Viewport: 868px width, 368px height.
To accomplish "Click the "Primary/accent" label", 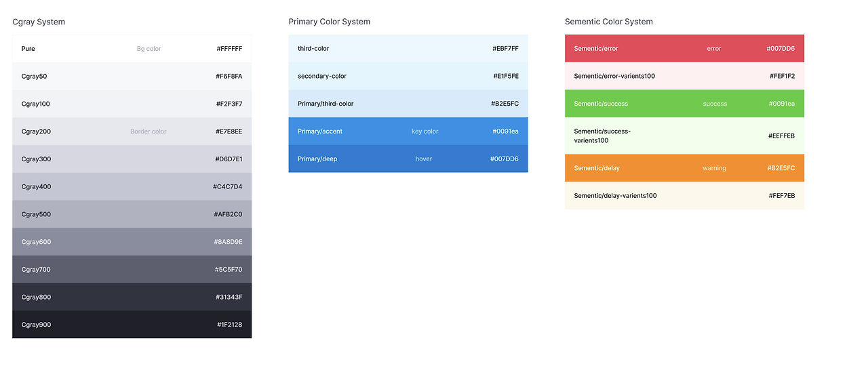I will (320, 131).
